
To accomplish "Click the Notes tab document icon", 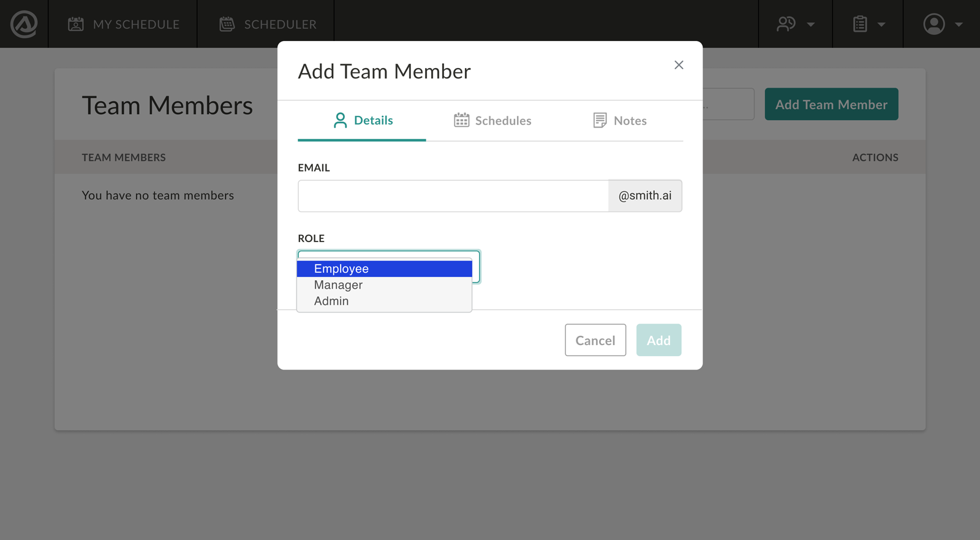I will click(600, 120).
